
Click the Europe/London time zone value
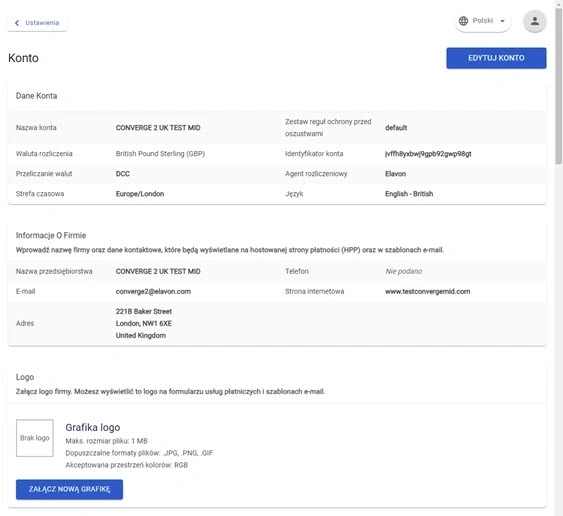(x=140, y=194)
